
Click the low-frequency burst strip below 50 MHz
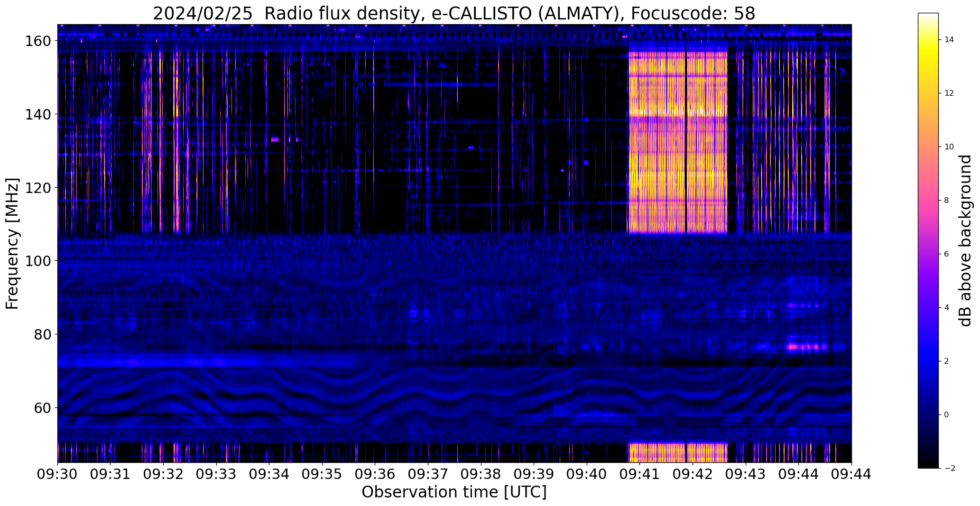tap(677, 453)
